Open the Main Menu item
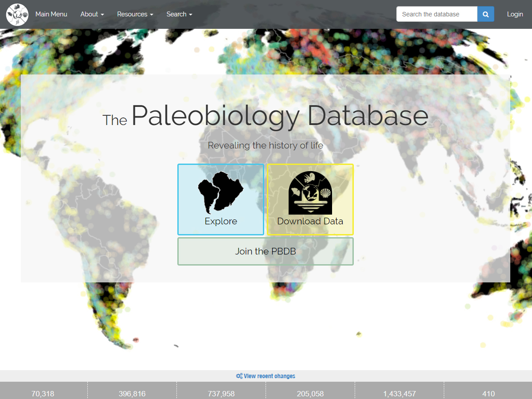Screen dimensions: 532x399 [51, 14]
